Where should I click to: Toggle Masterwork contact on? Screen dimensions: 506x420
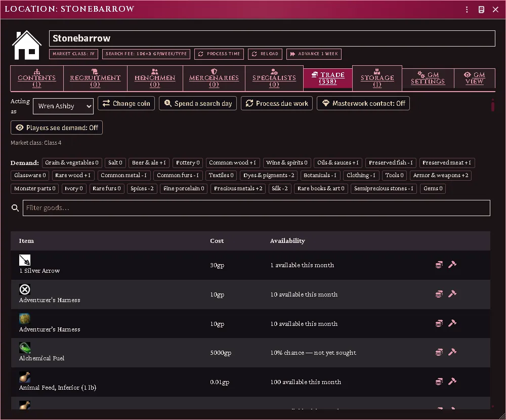point(363,103)
